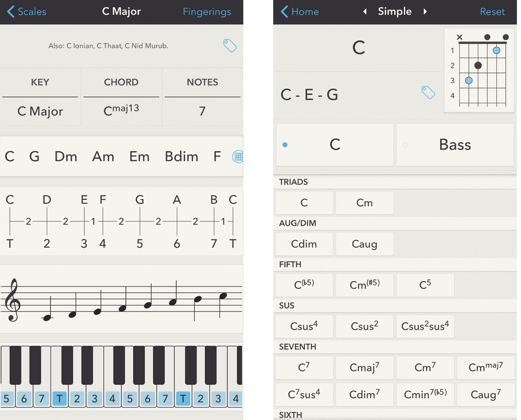This screenshot has height=420, width=521.
Task: Reset the chord selection
Action: pyautogui.click(x=492, y=12)
